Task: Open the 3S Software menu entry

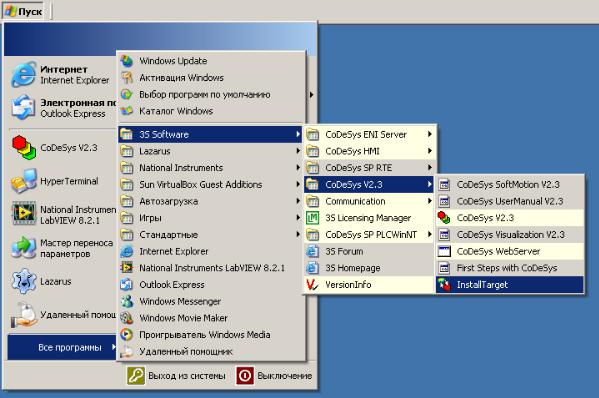Action: coord(210,134)
